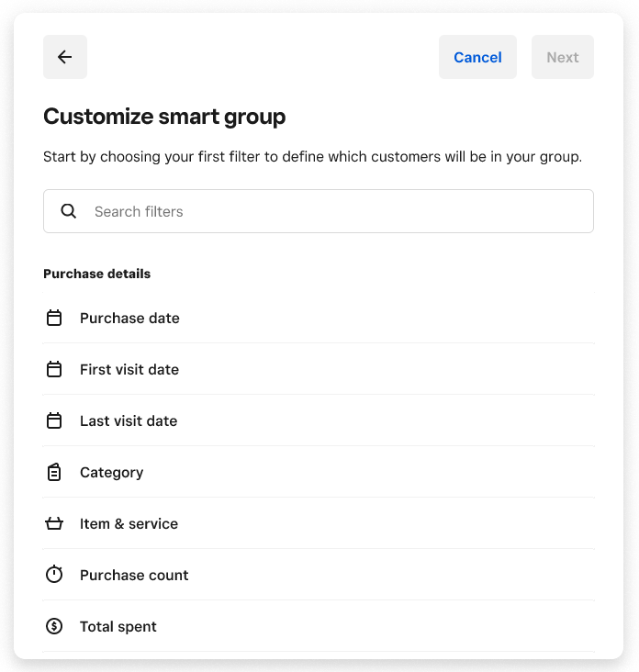The width and height of the screenshot is (639, 672).
Task: Click the calendar icon beside First visit date
Action: tap(54, 369)
